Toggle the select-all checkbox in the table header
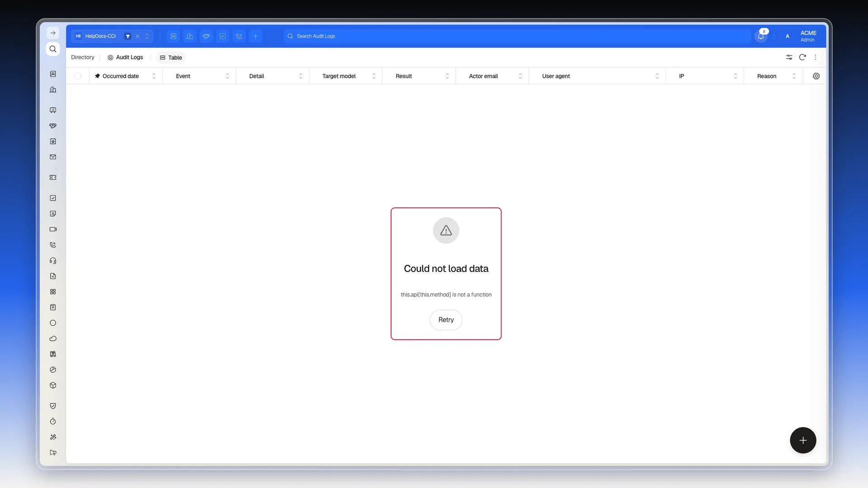 point(78,76)
